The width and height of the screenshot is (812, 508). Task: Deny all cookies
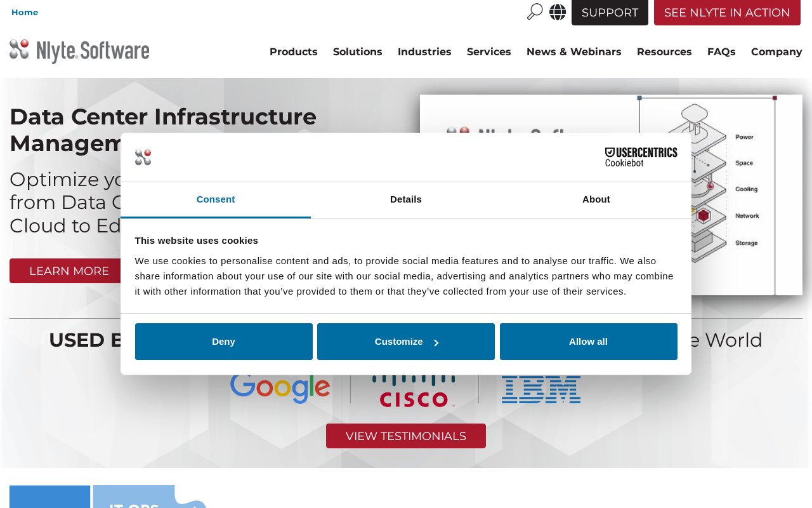[x=224, y=342]
